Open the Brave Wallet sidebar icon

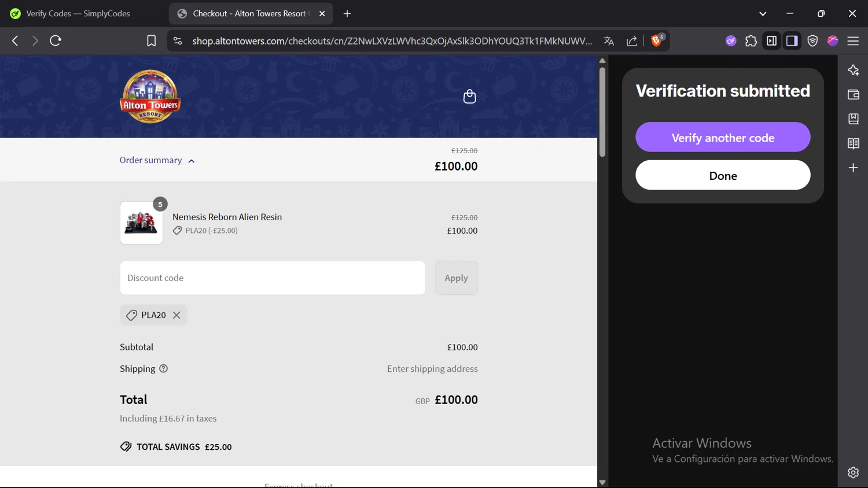coord(854,94)
